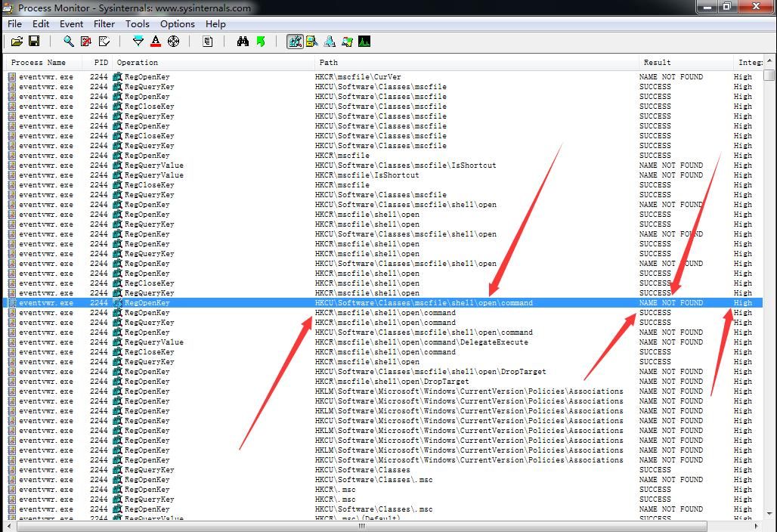
Task: Click the Process Monitor title bar icon
Action: pos(8,8)
